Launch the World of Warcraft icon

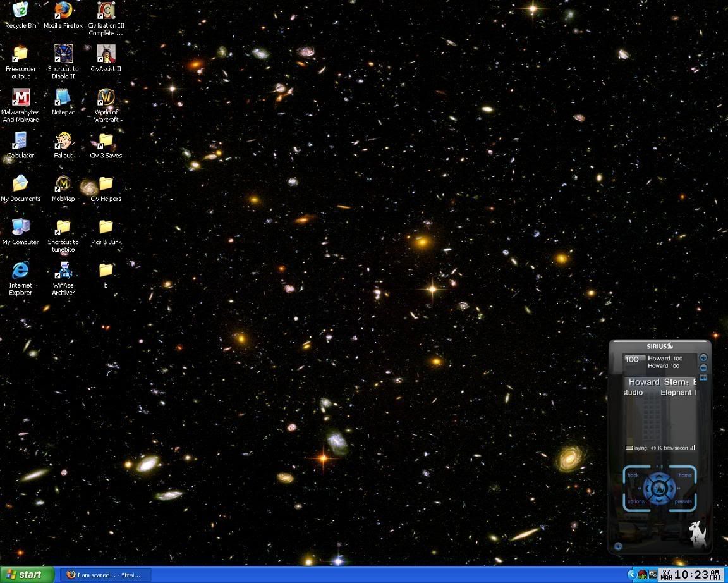[x=106, y=98]
